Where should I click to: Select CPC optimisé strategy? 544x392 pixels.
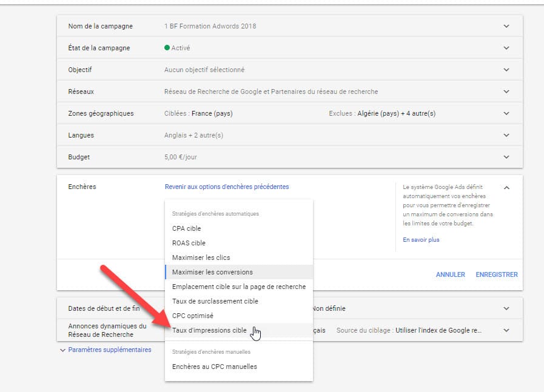239,316
